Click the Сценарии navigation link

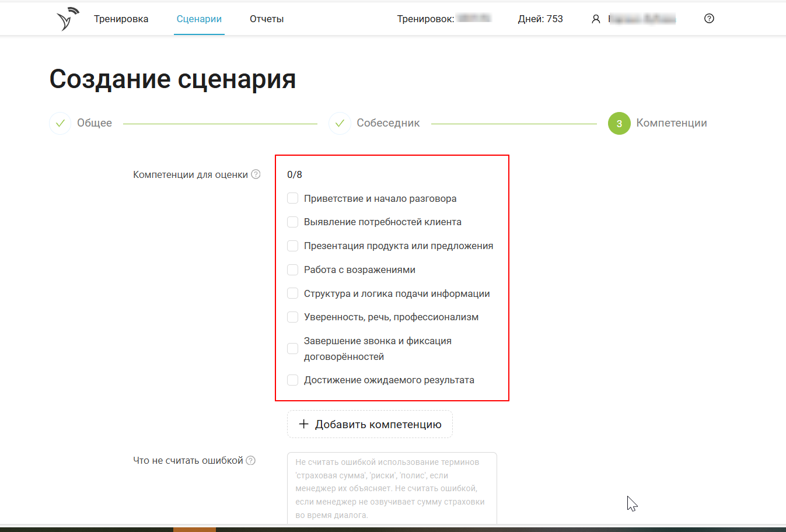tap(199, 19)
